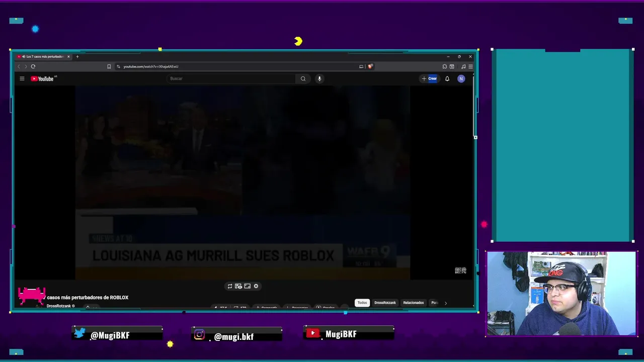Click the screen icon left of Brave Shields
Viewport: 644px width, 362px height.
361,66
